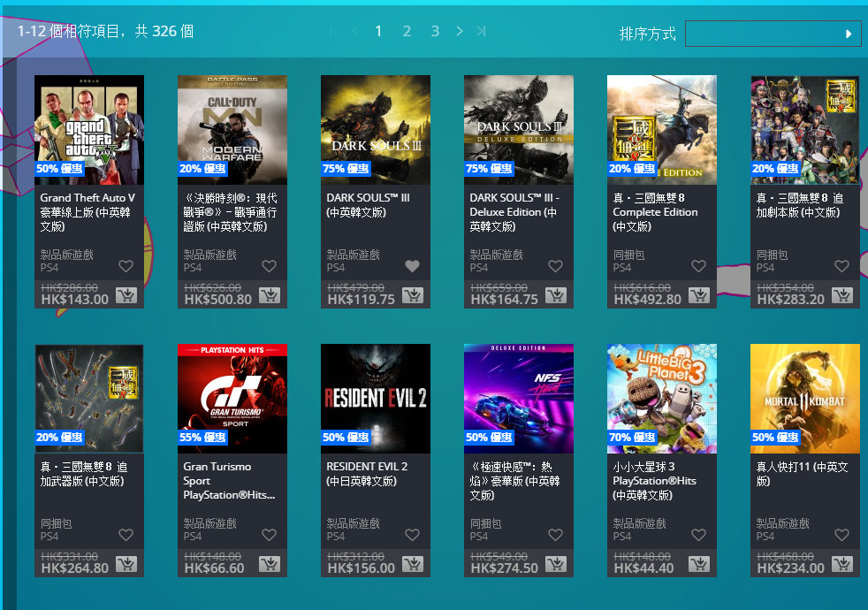Wishlist Gran Turismo Sport with heart
This screenshot has height=610, width=868.
pos(269,535)
